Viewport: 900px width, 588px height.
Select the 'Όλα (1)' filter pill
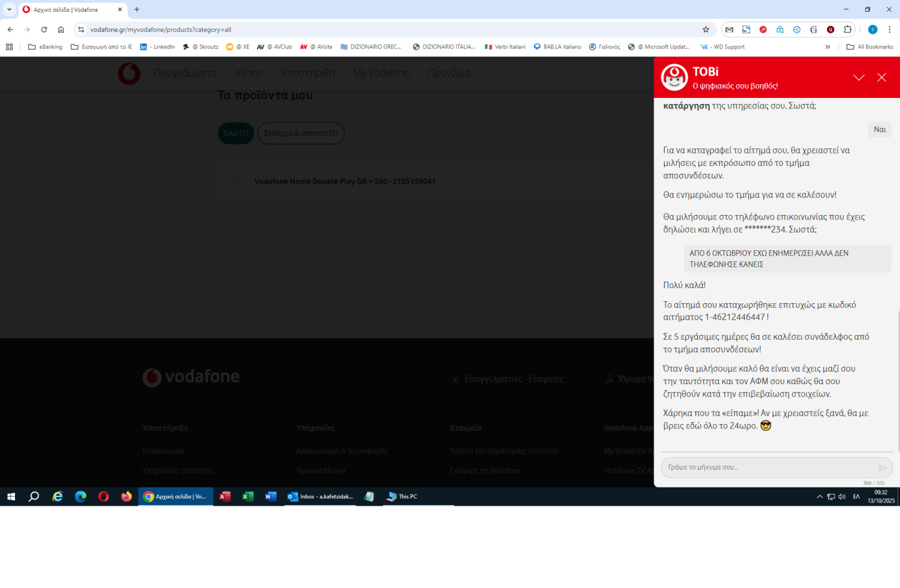[x=235, y=133]
